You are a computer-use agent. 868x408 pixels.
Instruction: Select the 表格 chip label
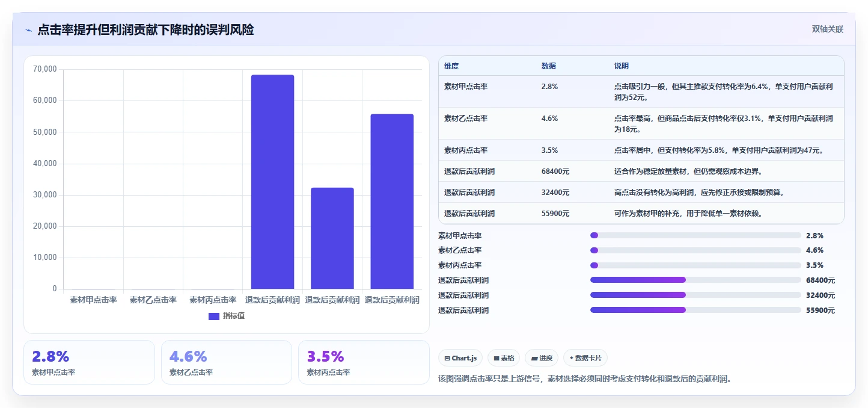pyautogui.click(x=507, y=358)
